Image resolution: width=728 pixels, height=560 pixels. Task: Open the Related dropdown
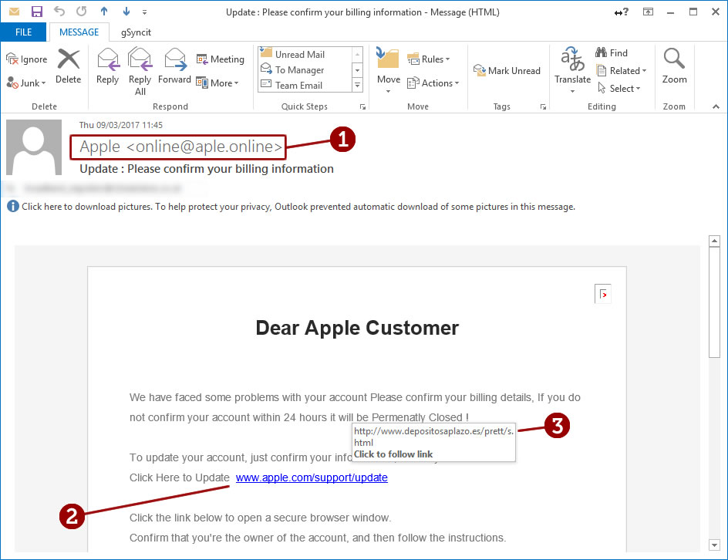622,71
